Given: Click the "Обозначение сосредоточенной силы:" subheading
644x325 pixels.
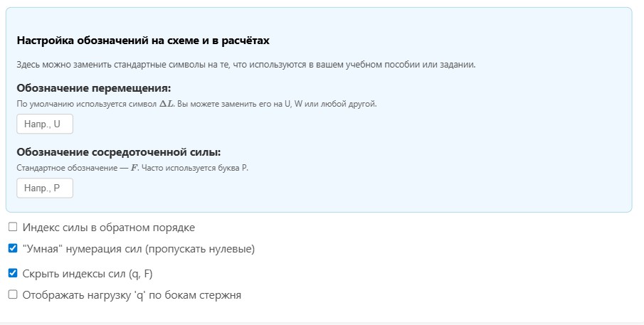Looking at the screenshot, I should [119, 152].
